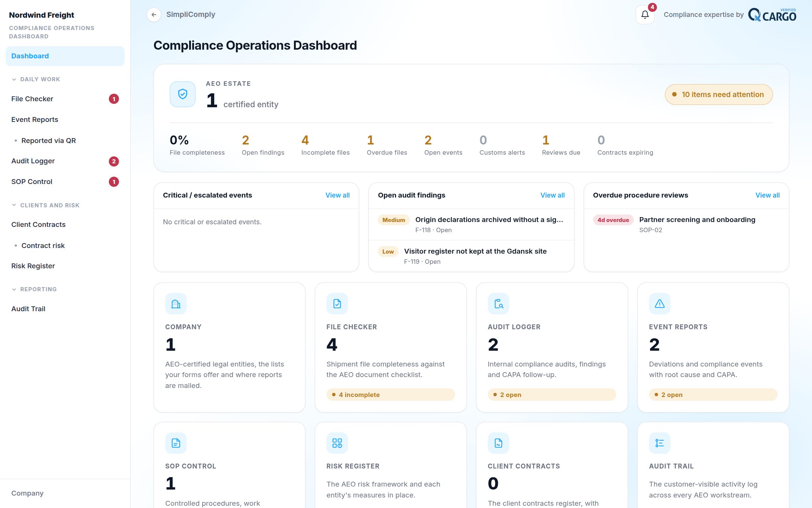
Task: Click the Event Reports warning triangle icon
Action: click(x=660, y=304)
